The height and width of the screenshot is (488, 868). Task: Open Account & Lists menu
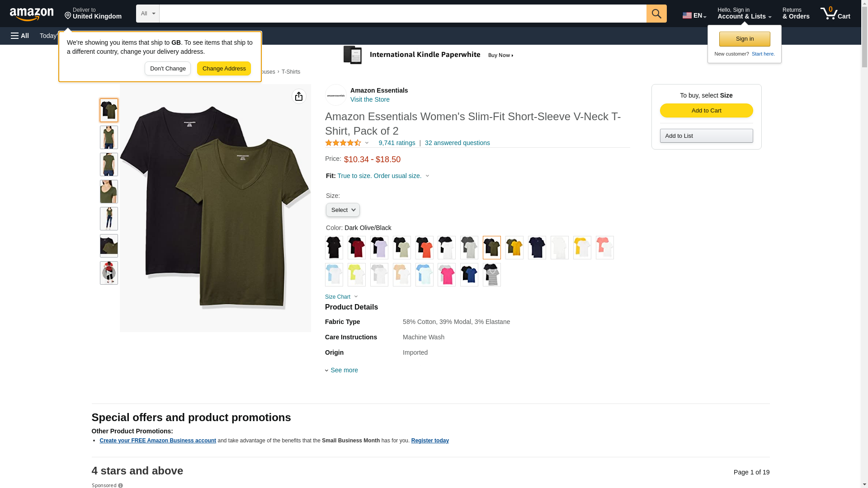[744, 14]
